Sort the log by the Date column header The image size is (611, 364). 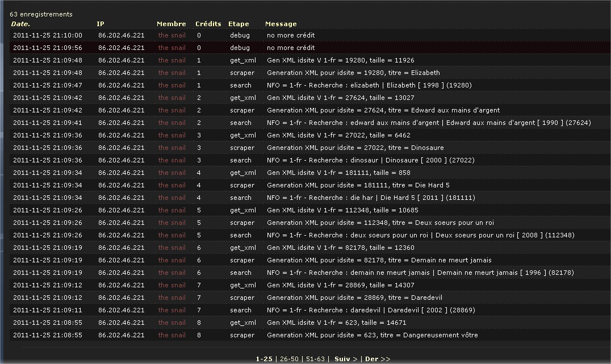(20, 24)
